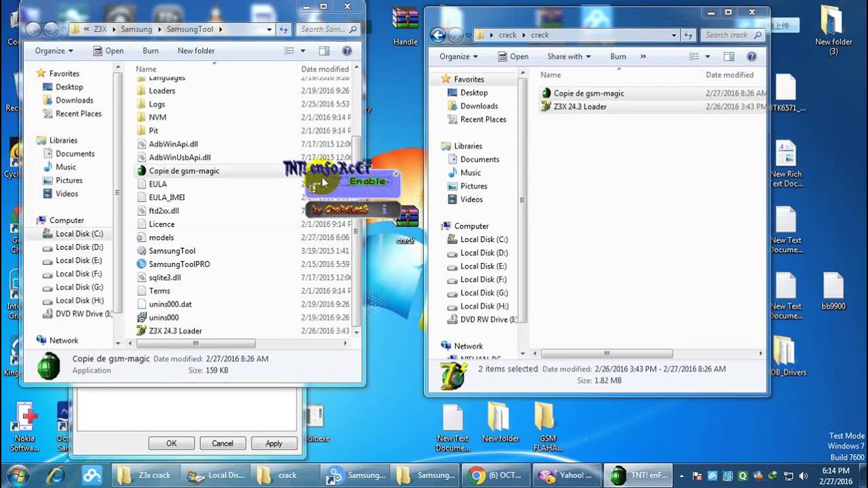Open Share with menu in crack window
Viewport: 868px width, 488px height.
coord(568,57)
